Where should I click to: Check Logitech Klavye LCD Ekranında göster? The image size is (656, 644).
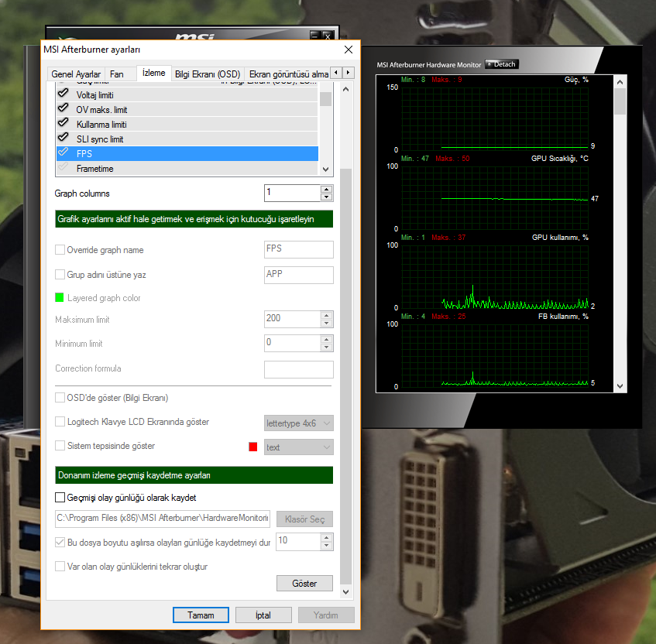pyautogui.click(x=60, y=422)
